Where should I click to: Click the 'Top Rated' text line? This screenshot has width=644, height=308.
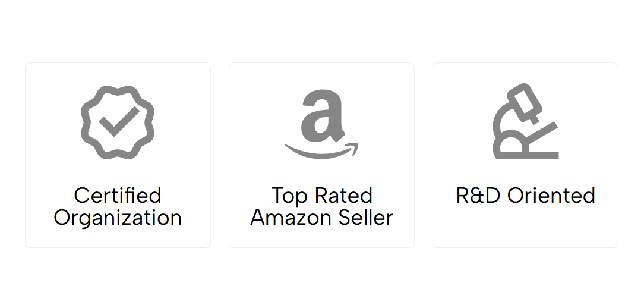(321, 195)
